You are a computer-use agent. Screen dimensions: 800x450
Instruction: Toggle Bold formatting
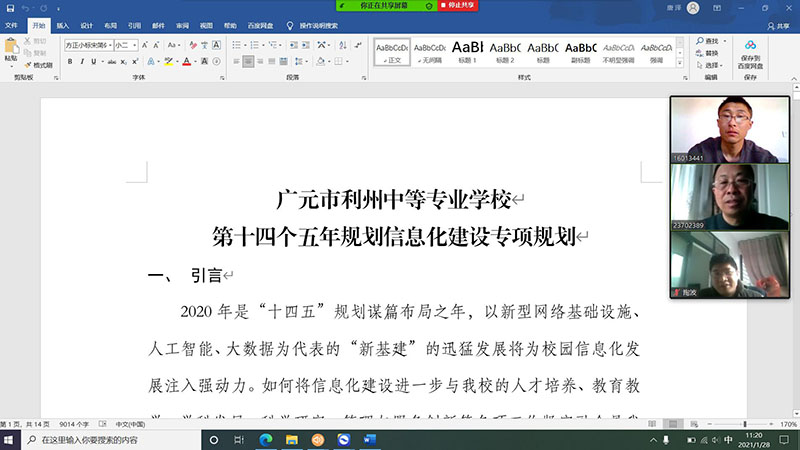tap(70, 61)
